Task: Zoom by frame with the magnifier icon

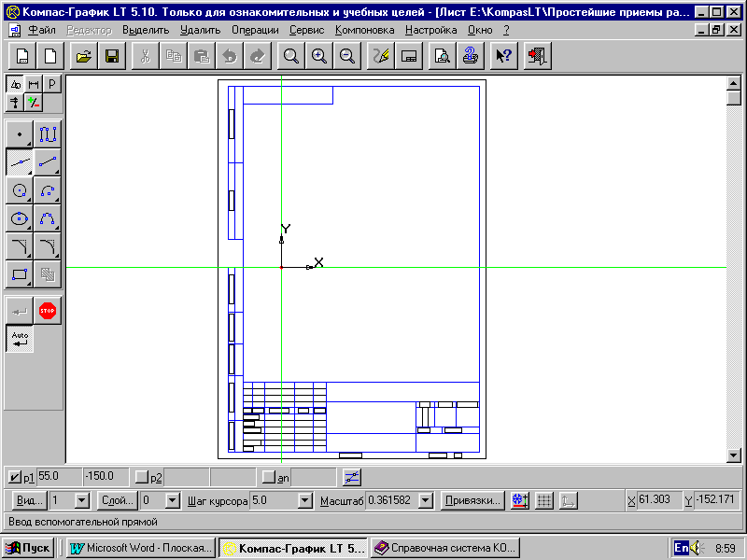Action: click(290, 56)
